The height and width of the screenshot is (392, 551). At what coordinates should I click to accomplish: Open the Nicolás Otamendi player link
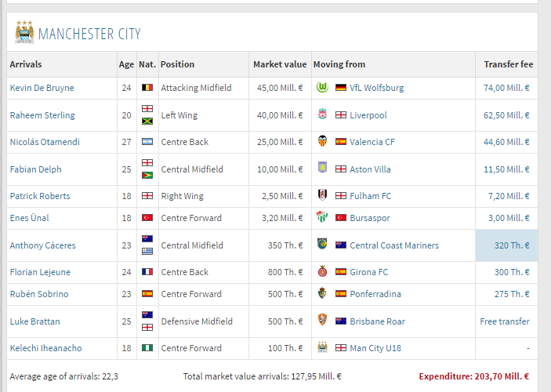point(45,142)
